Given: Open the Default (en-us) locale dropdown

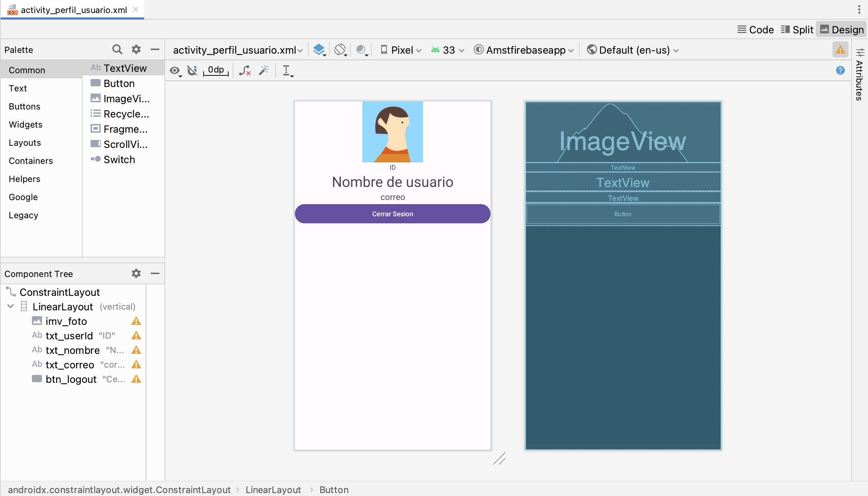Looking at the screenshot, I should click(633, 50).
